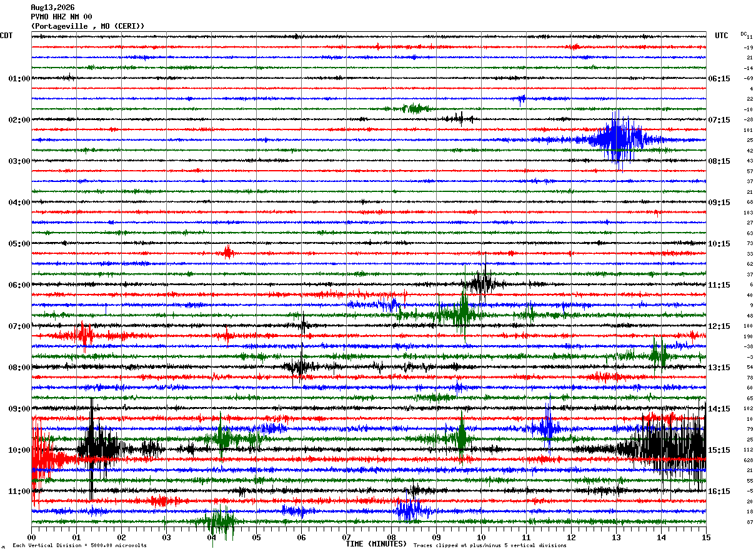
Task: Select the PVMO HHZ NM 00 station label
Action: tap(61, 17)
